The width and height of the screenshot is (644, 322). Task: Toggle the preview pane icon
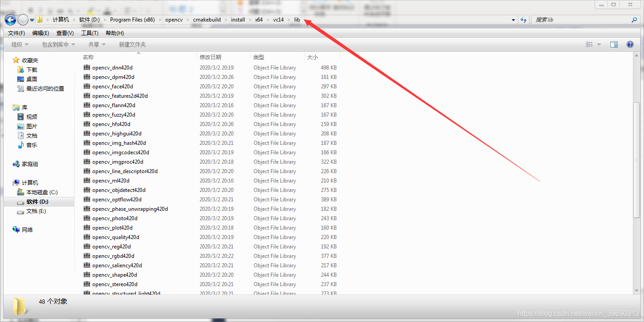pos(614,44)
